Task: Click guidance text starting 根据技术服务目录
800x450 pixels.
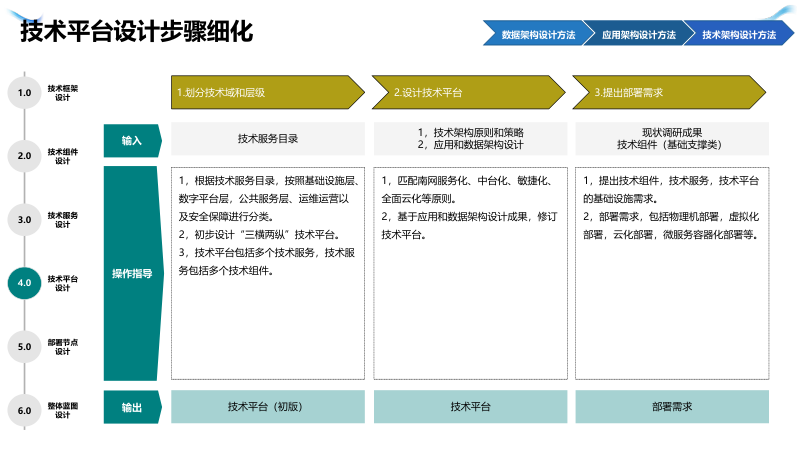Action: [x=269, y=198]
